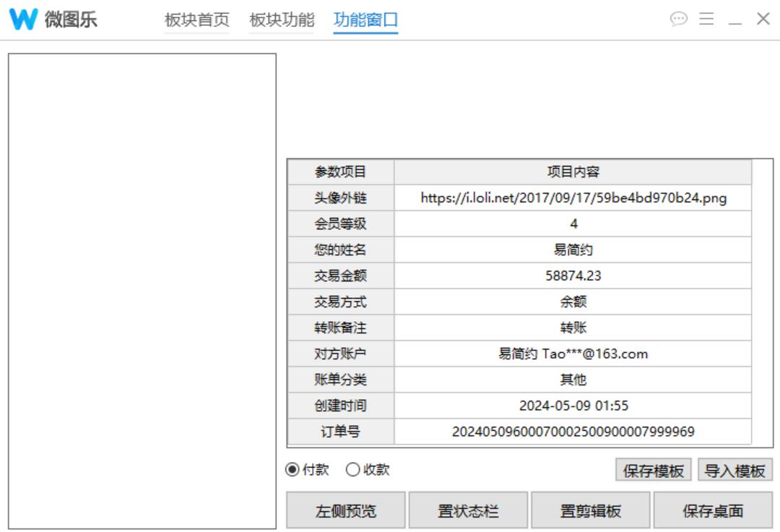The height and width of the screenshot is (532, 780).
Task: Select the 收款 radio button
Action: [352, 470]
